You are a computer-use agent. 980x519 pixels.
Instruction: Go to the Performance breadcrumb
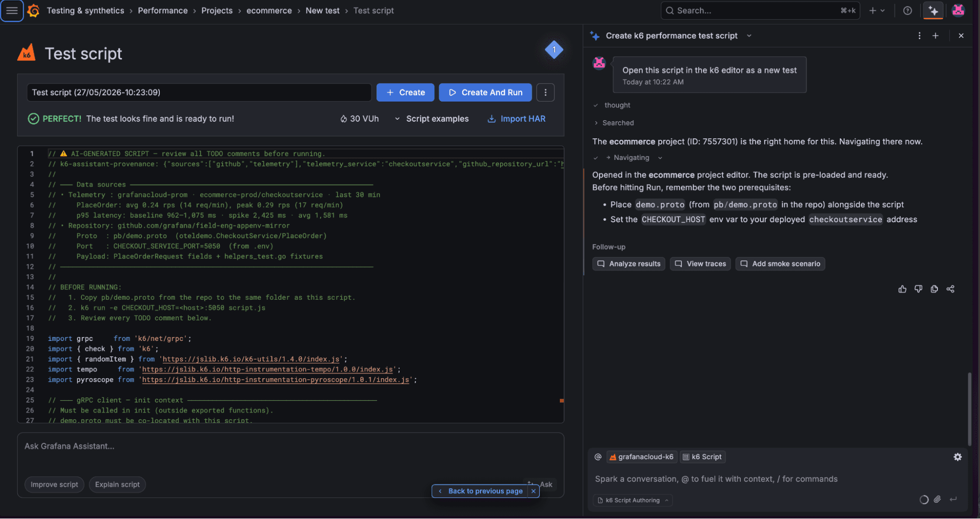pos(163,10)
